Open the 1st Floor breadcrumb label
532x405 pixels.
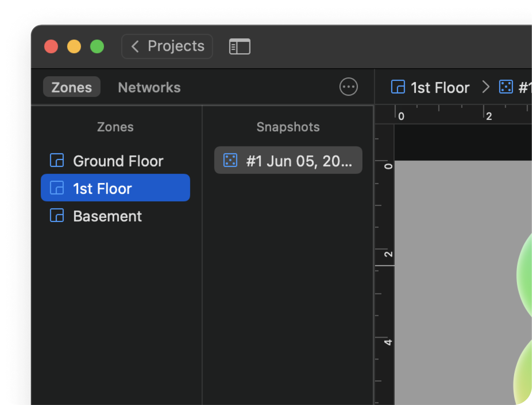pyautogui.click(x=440, y=88)
